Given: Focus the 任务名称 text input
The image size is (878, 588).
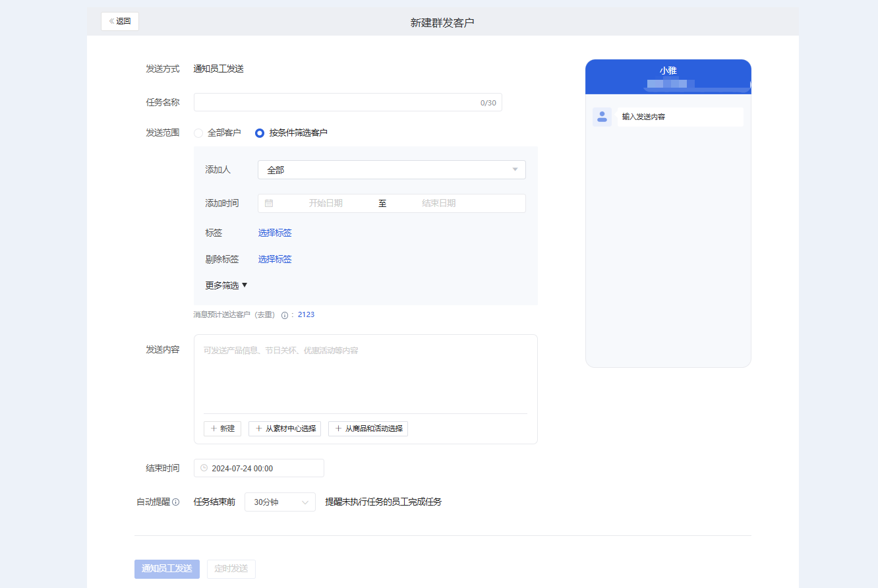Looking at the screenshot, I should click(348, 103).
